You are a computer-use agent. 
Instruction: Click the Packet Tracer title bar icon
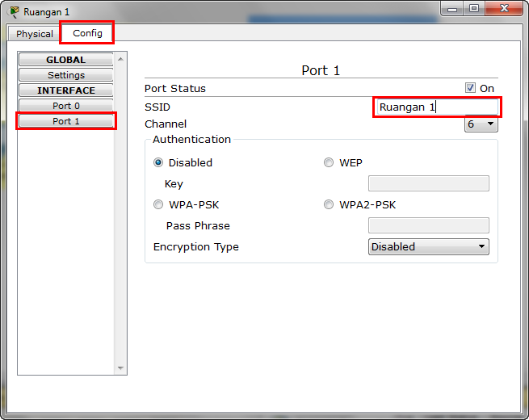point(14,11)
